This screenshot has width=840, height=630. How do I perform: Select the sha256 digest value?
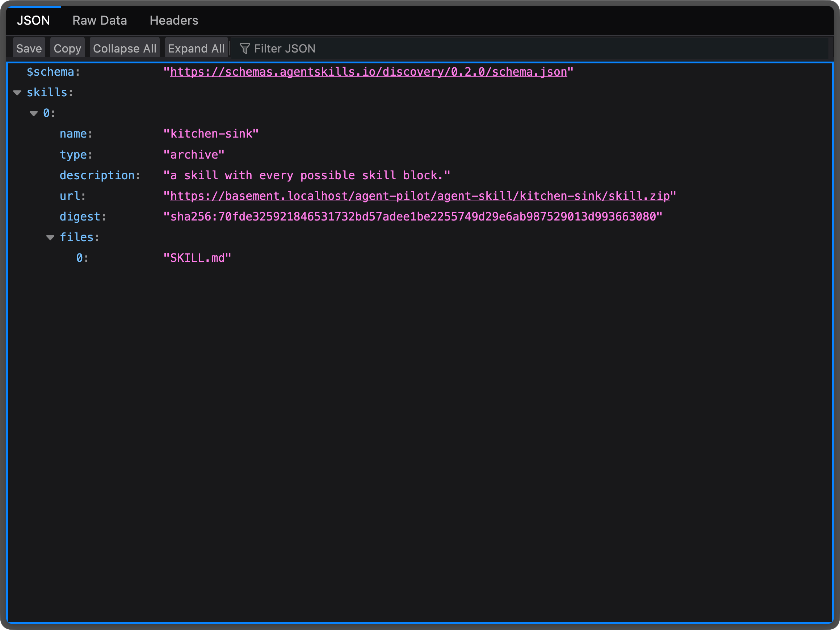point(413,217)
